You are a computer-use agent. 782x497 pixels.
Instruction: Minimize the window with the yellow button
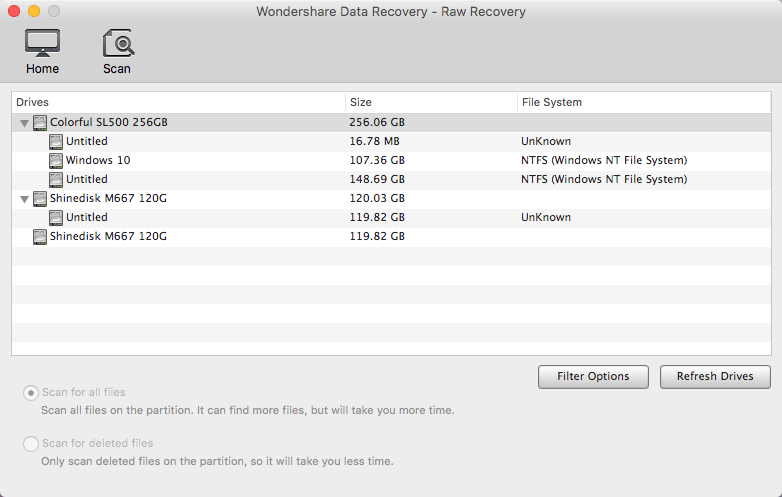click(34, 11)
